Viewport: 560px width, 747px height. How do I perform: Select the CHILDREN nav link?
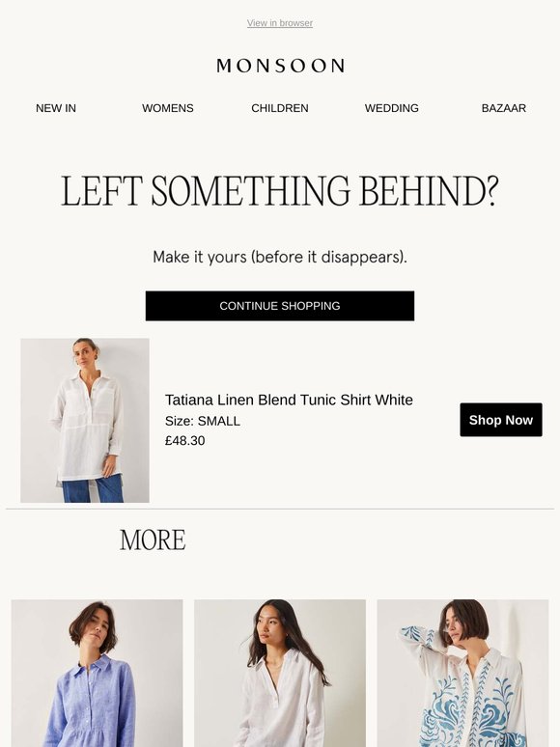click(280, 108)
